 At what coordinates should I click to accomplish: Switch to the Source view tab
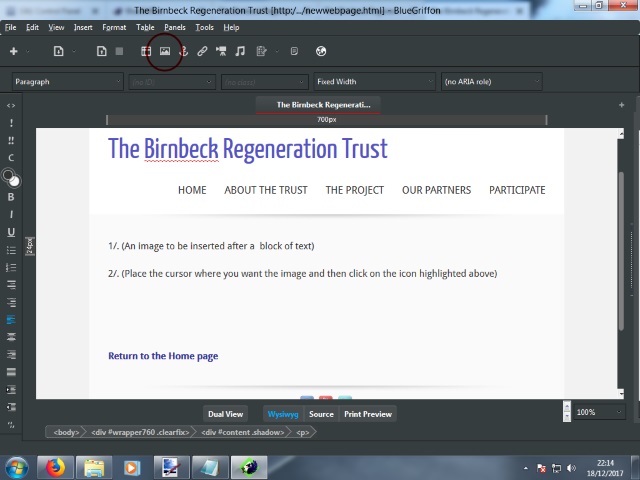tap(321, 414)
